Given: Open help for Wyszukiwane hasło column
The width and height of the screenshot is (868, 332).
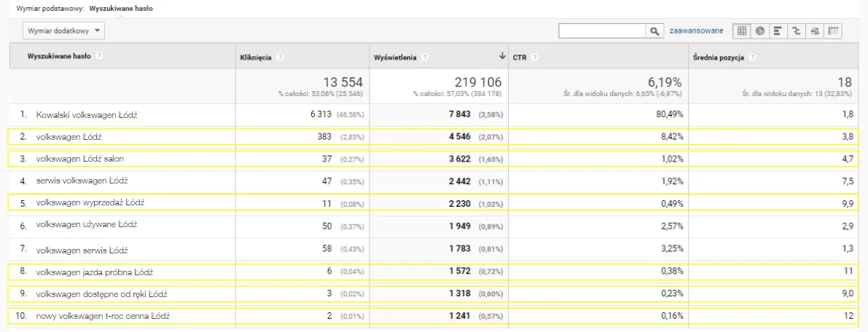Looking at the screenshot, I should click(x=99, y=56).
